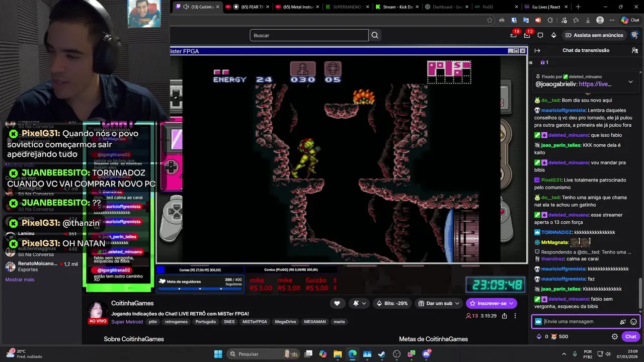Open the Super Metroid category link
The height and width of the screenshot is (362, 644).
[127, 322]
